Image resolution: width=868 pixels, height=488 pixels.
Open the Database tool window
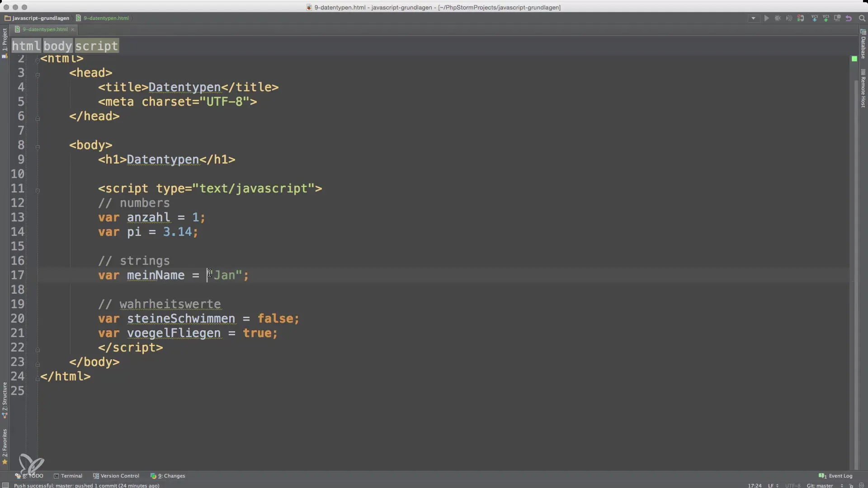(x=863, y=44)
